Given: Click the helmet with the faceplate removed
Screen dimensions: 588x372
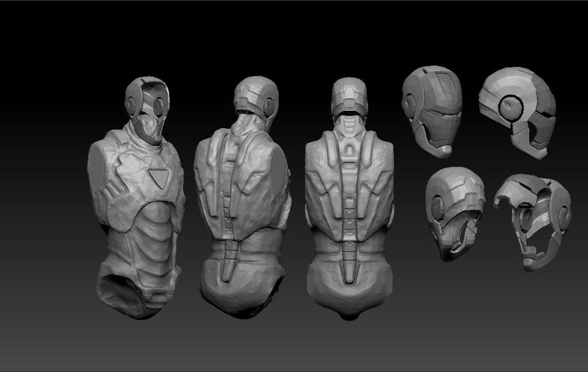Looking at the screenshot, I should 455,214.
